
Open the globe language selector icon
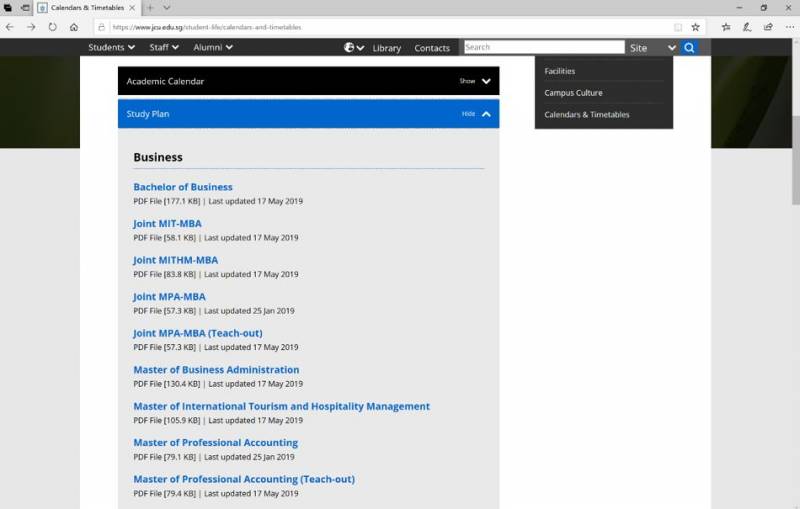[x=354, y=47]
